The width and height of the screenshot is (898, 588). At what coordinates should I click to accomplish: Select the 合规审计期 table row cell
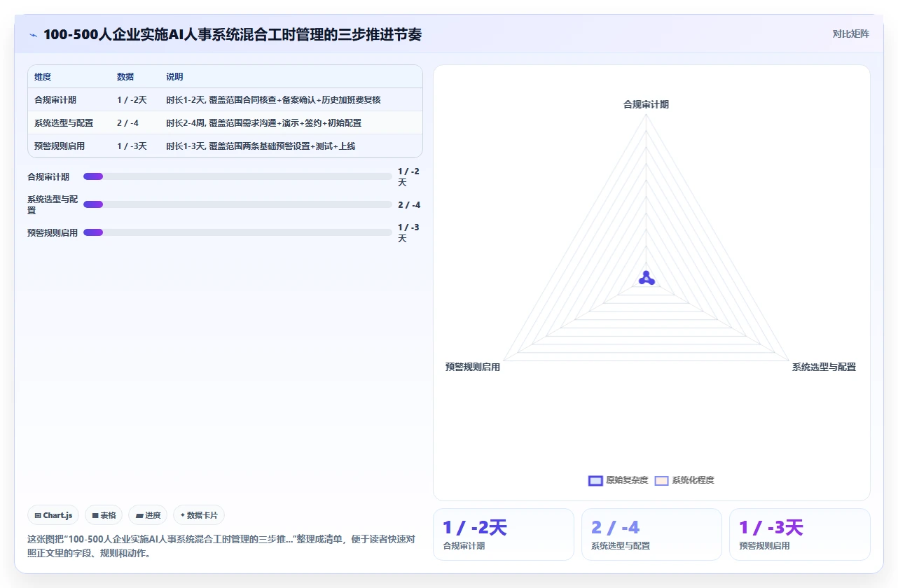pyautogui.click(x=55, y=100)
